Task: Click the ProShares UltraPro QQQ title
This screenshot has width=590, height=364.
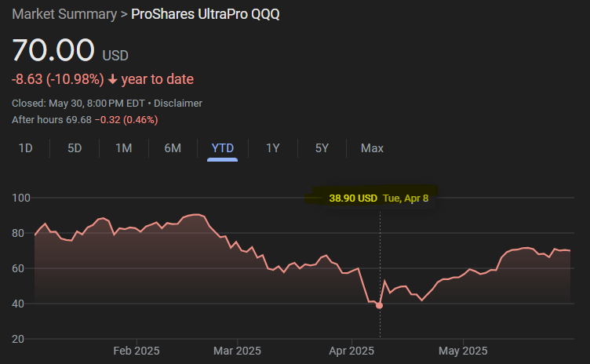Action: point(205,14)
